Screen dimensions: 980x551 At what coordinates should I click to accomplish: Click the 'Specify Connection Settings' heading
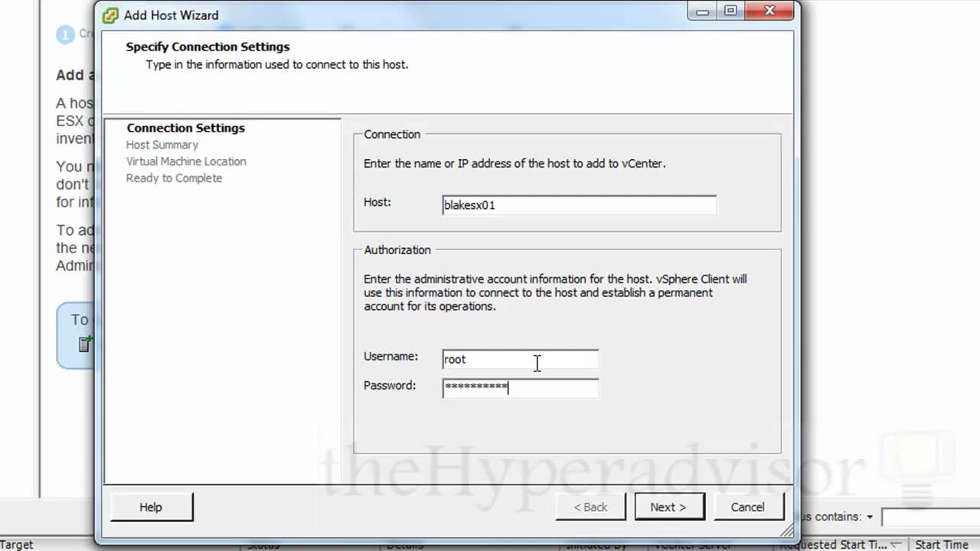pyautogui.click(x=208, y=47)
